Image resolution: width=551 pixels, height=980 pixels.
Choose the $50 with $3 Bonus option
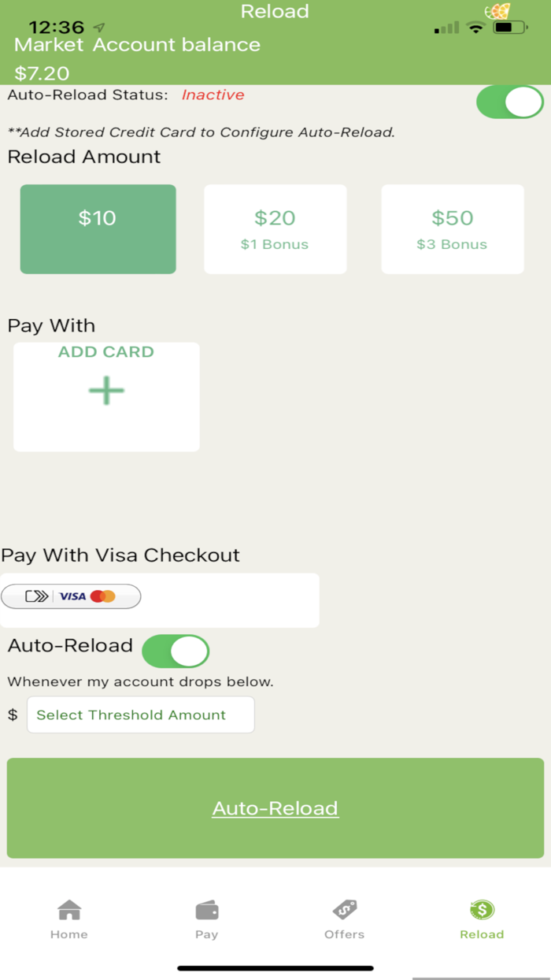point(452,229)
